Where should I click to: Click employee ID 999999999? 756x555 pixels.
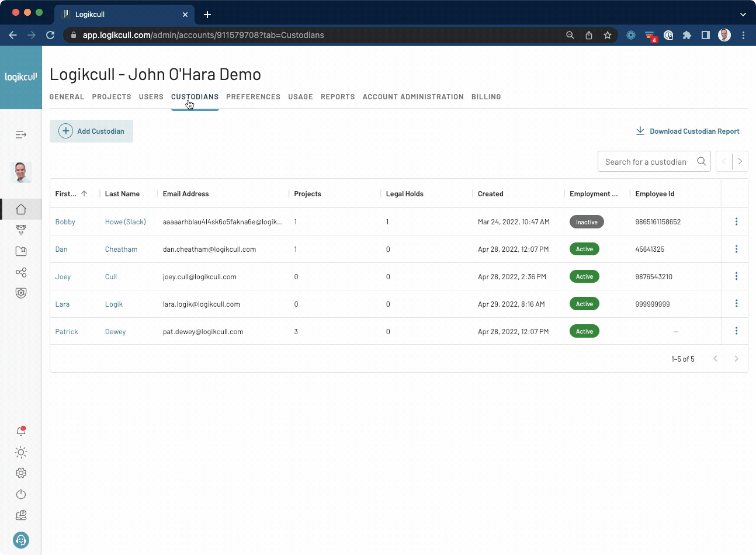pos(653,304)
